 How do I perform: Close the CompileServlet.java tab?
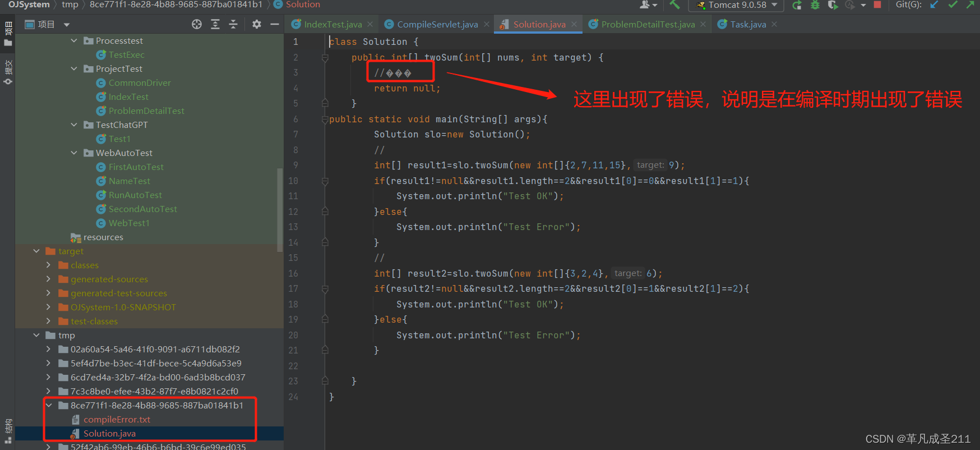point(487,24)
